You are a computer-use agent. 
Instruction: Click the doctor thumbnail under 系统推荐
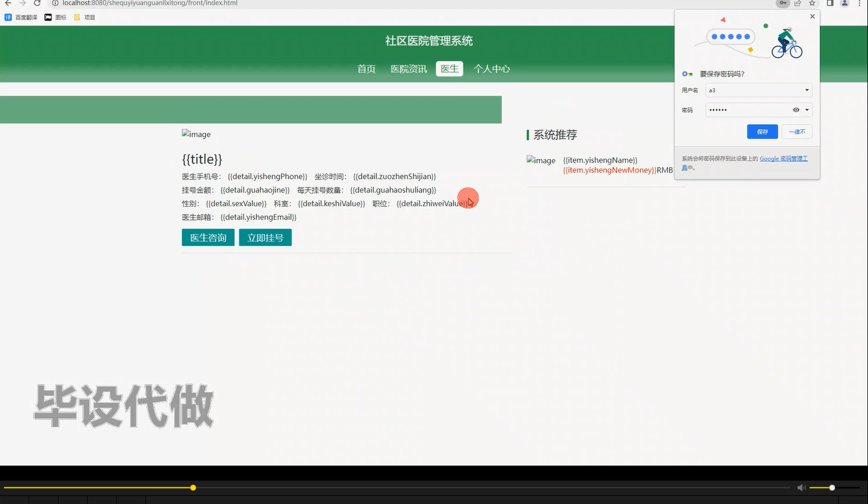click(x=540, y=161)
